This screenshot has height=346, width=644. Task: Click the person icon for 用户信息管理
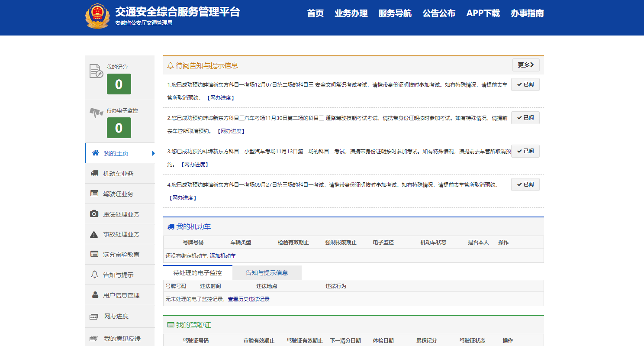tap(95, 295)
